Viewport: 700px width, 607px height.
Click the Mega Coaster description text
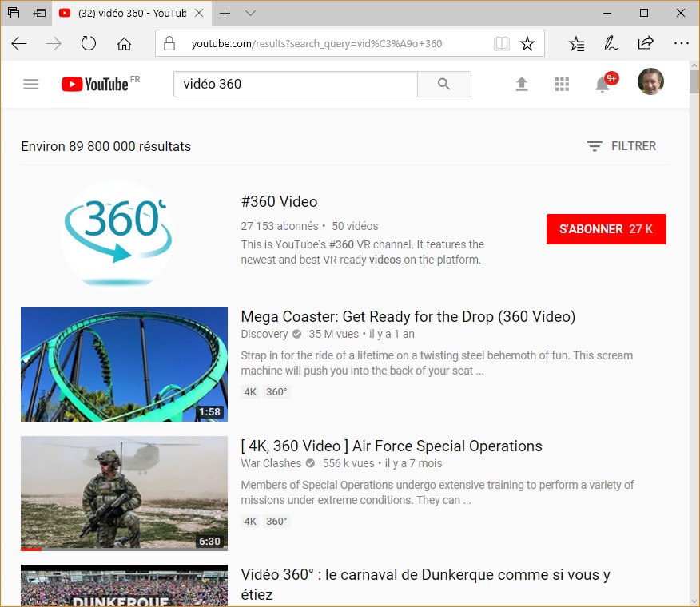436,363
